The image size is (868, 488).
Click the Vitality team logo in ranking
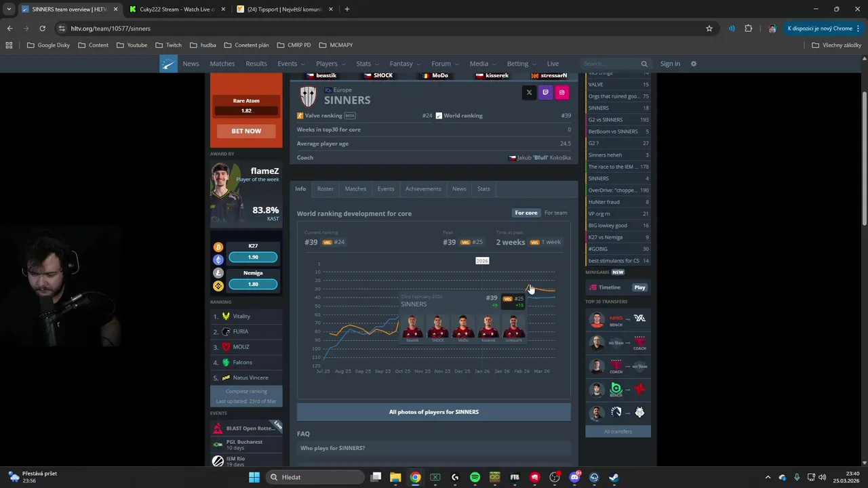[x=226, y=317]
